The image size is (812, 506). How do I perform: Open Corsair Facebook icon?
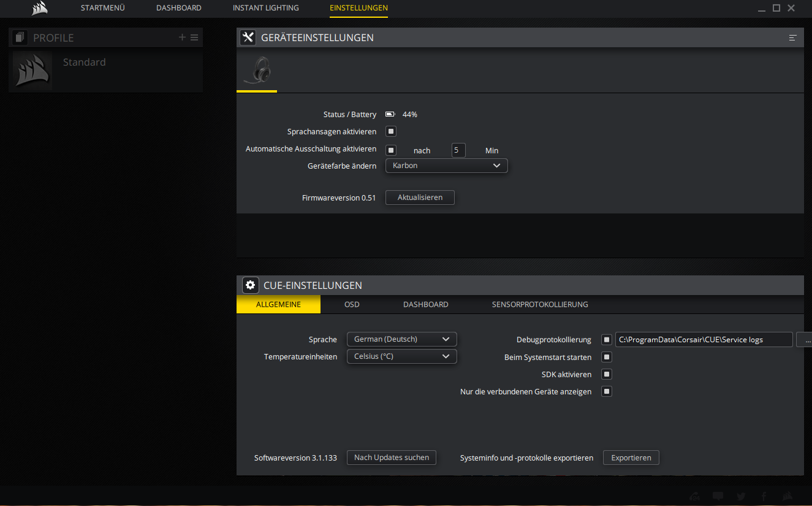(x=764, y=496)
